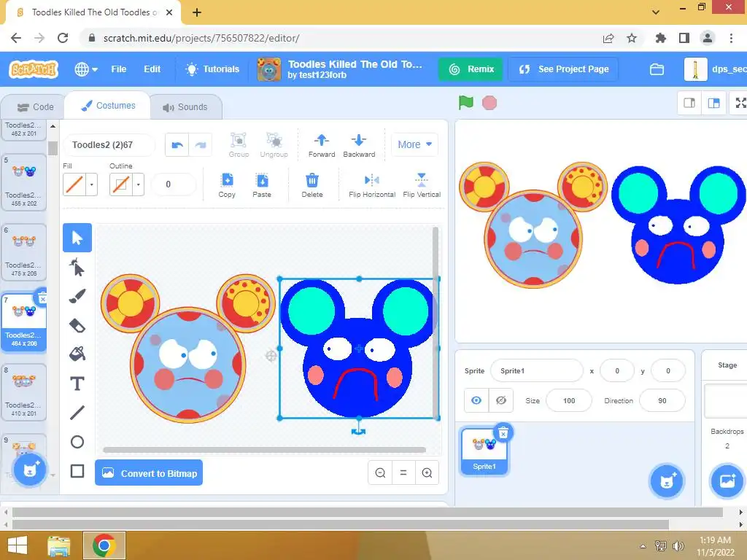Enter full screen stage mode
The image size is (747, 560).
pos(740,103)
